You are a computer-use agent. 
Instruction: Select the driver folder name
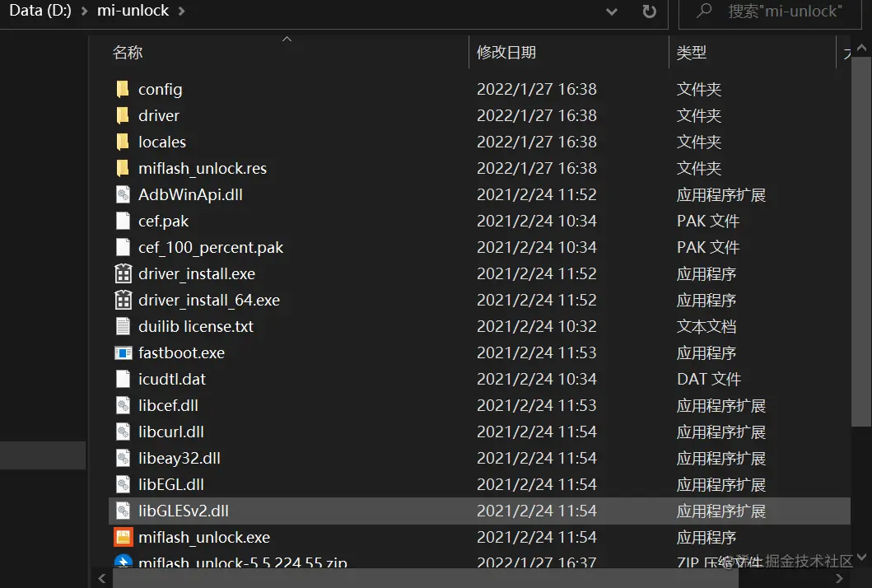[x=159, y=115]
